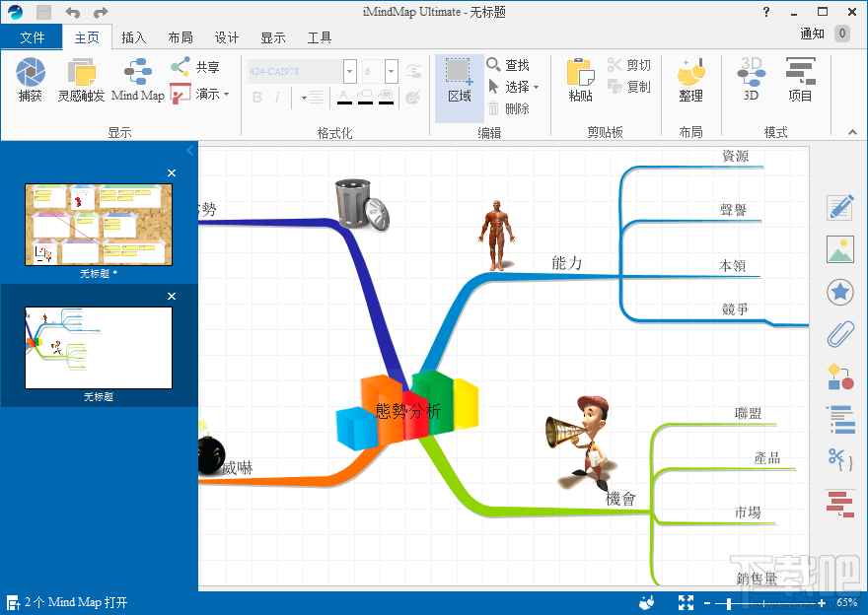Open the attachment paperclip sidebar icon
Screen dimensions: 868x615
(x=840, y=334)
